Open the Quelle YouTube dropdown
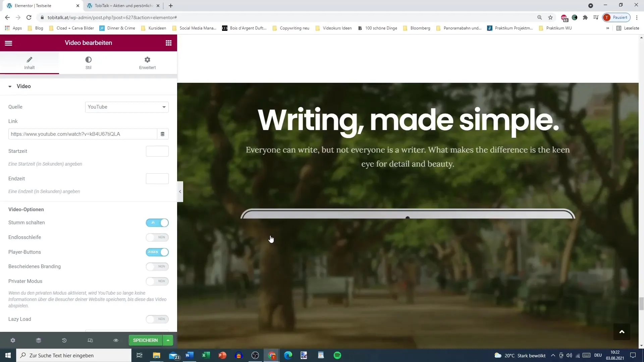The height and width of the screenshot is (362, 644). pos(127,107)
